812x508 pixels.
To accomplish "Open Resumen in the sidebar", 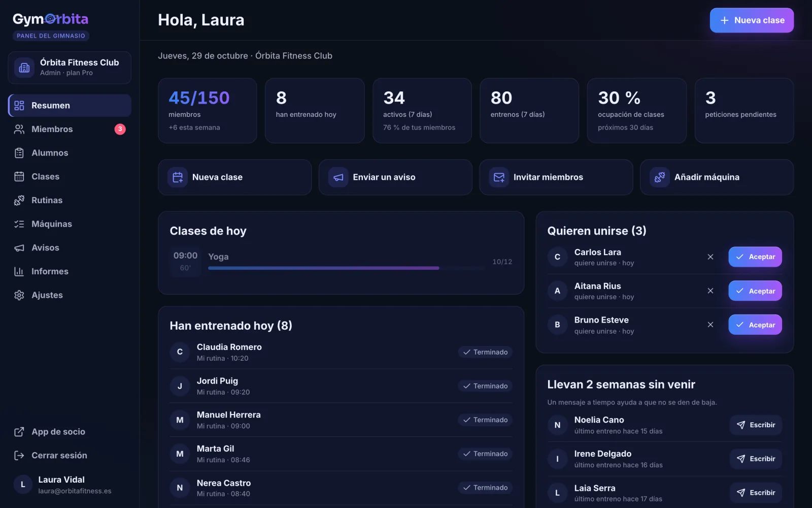I will click(70, 105).
